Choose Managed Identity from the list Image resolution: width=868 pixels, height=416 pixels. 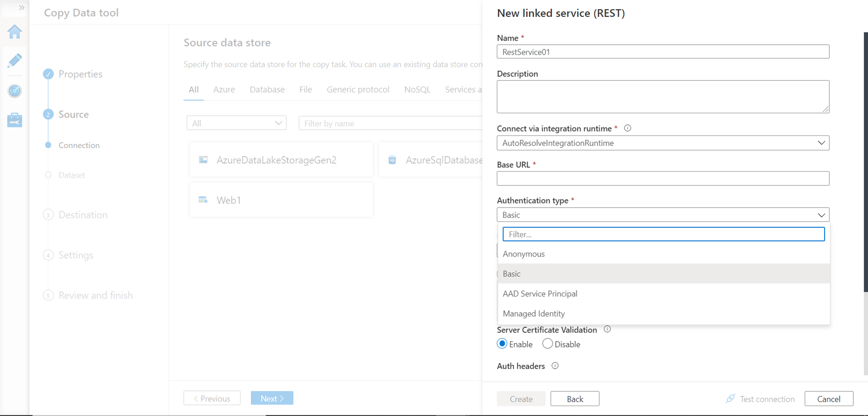(x=534, y=314)
